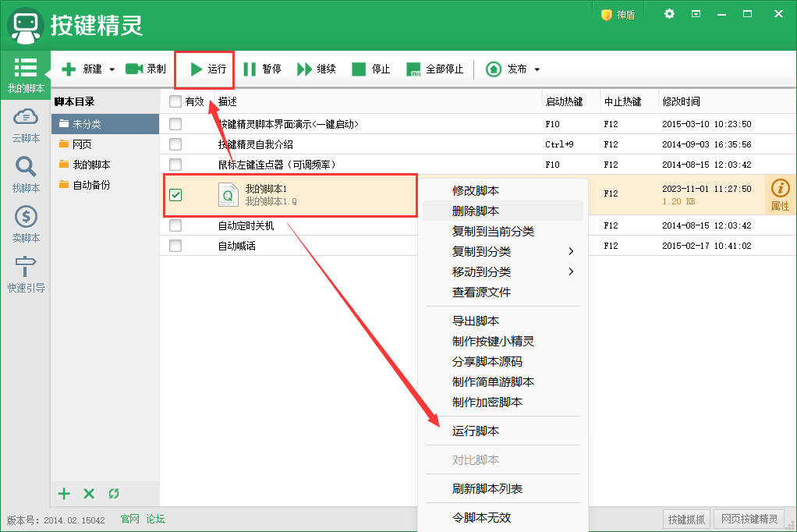
Task: Open the 神盾 shield feature
Action: [x=618, y=15]
